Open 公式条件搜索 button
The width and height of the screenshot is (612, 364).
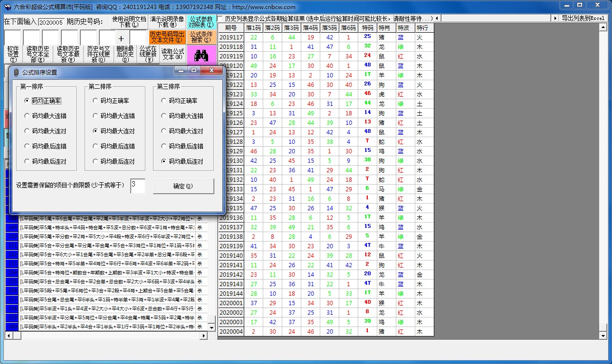point(201,37)
